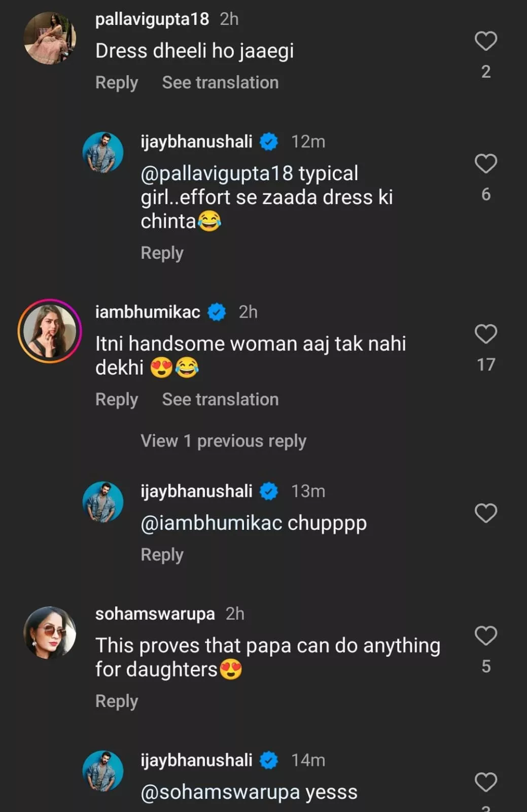This screenshot has width=527, height=812.
Task: Like pallavigupta18's "Dress dheeli ho jaaegi" comment
Action: pyautogui.click(x=485, y=41)
